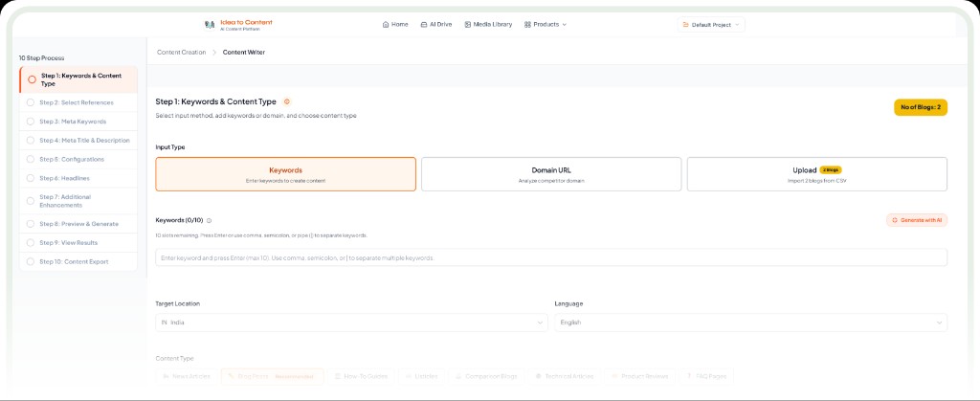The height and width of the screenshot is (401, 980).
Task: Click the 2 Blogs badge on Upload card
Action: pyautogui.click(x=831, y=170)
